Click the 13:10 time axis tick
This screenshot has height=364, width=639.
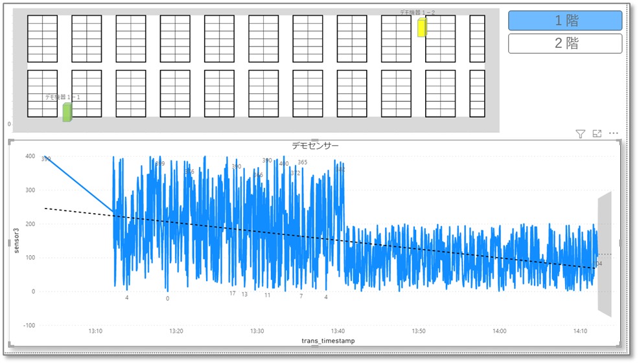click(x=95, y=331)
